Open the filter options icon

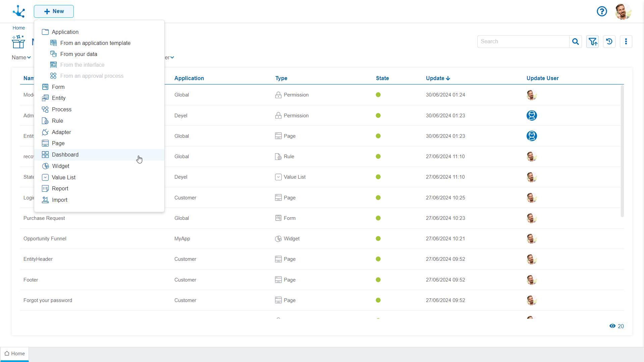click(593, 42)
